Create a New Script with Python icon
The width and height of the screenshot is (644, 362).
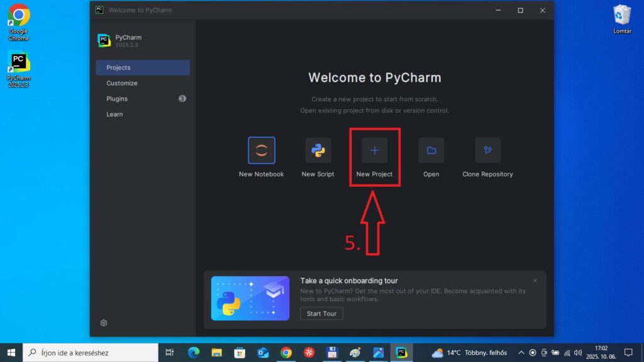click(x=318, y=151)
